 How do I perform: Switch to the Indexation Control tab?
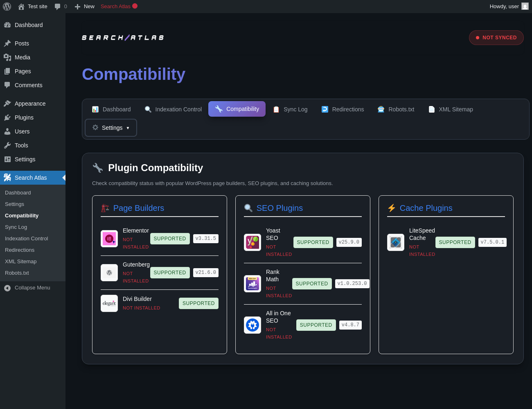point(173,109)
